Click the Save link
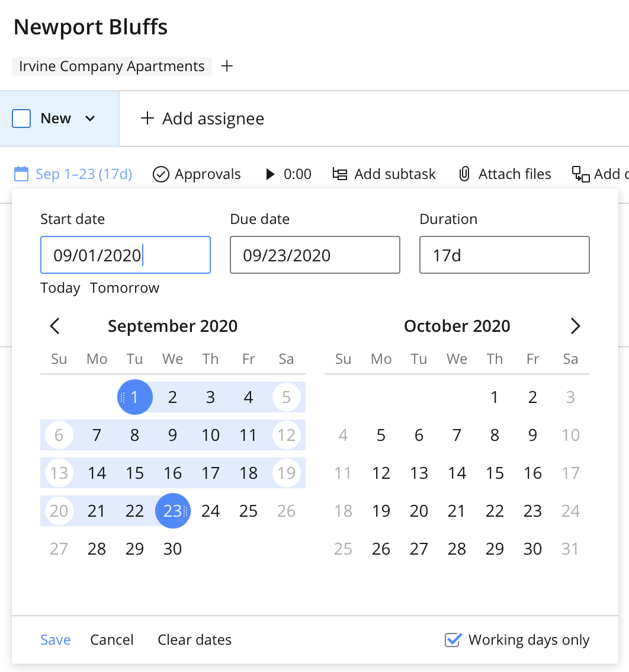The image size is (629, 672). (x=56, y=640)
